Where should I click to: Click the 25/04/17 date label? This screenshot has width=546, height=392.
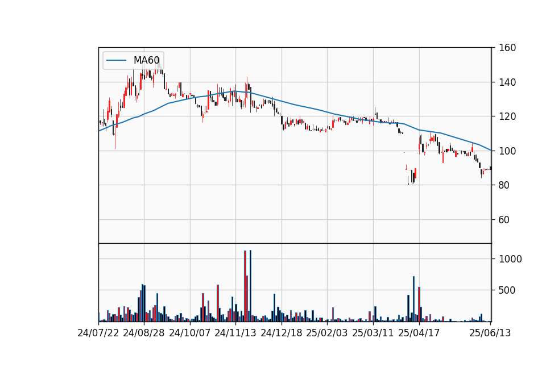point(419,333)
